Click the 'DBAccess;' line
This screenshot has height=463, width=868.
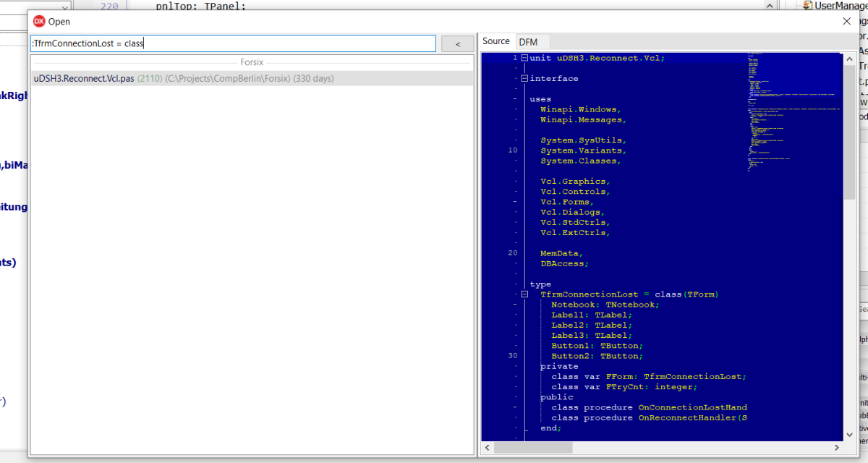click(x=565, y=263)
